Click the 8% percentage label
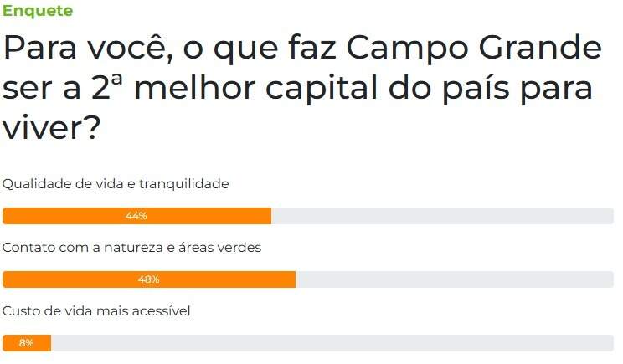Viewport: 623px width, 364px height. click(x=27, y=343)
